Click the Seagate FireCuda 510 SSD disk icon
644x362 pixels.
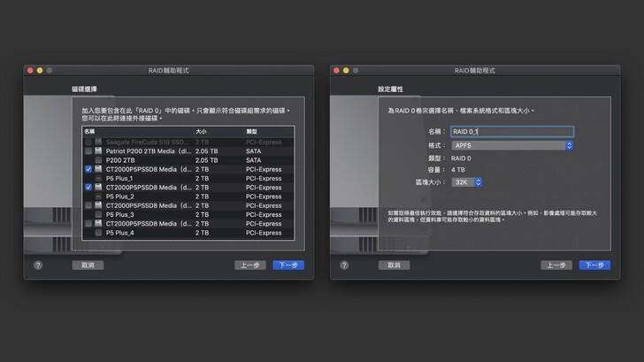(x=98, y=142)
